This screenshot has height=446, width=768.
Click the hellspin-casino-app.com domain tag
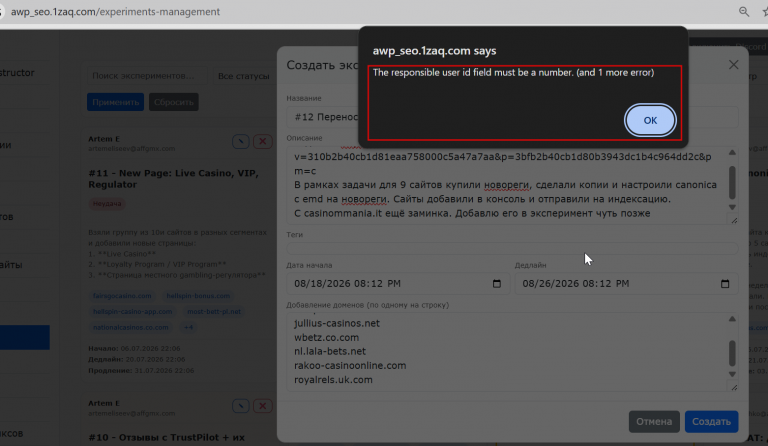[132, 311]
